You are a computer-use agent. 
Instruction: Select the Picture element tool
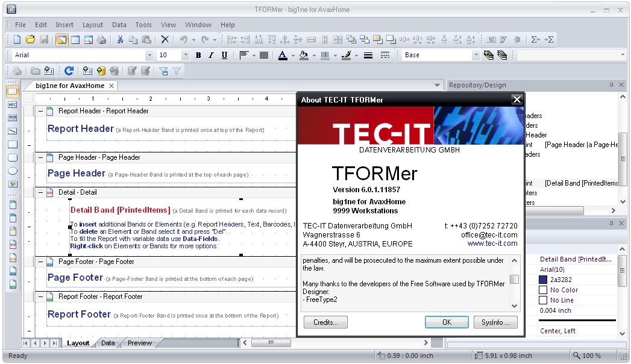13,184
